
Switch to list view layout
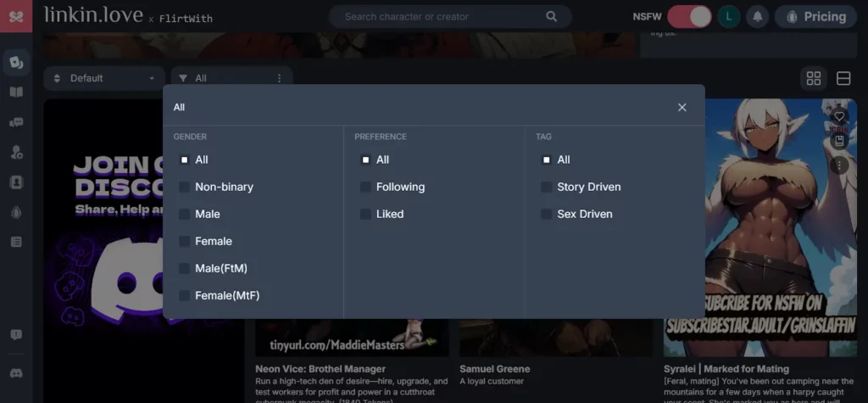click(843, 79)
